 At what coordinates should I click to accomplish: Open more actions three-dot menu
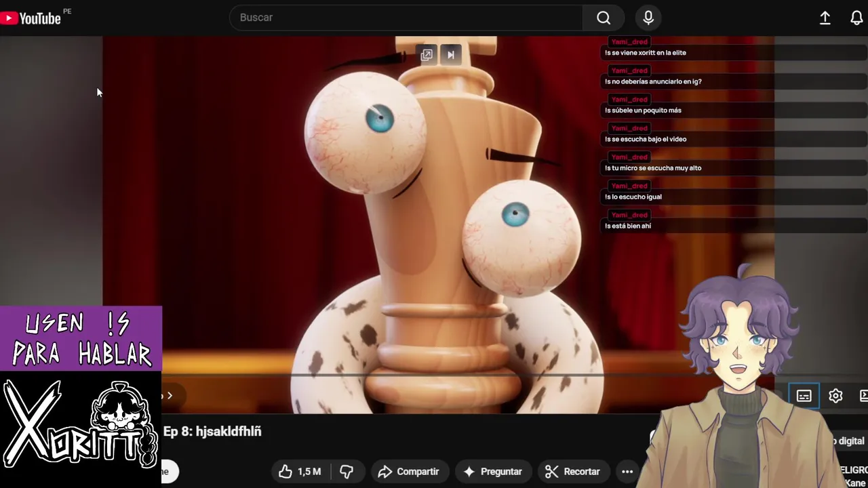tap(627, 472)
